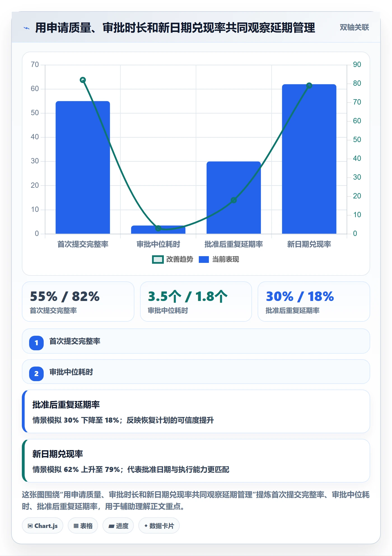
Task: Click the blue bar for 批准后重复延期率
Action: (x=234, y=198)
